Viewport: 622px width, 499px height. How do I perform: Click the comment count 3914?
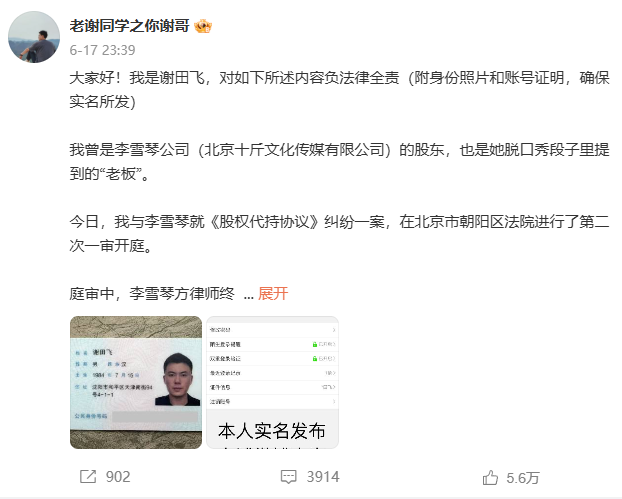(x=323, y=477)
